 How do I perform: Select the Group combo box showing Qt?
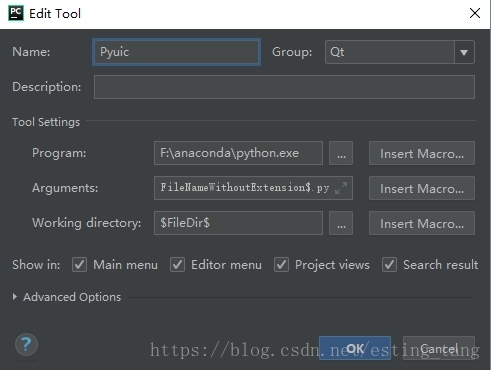[400, 52]
